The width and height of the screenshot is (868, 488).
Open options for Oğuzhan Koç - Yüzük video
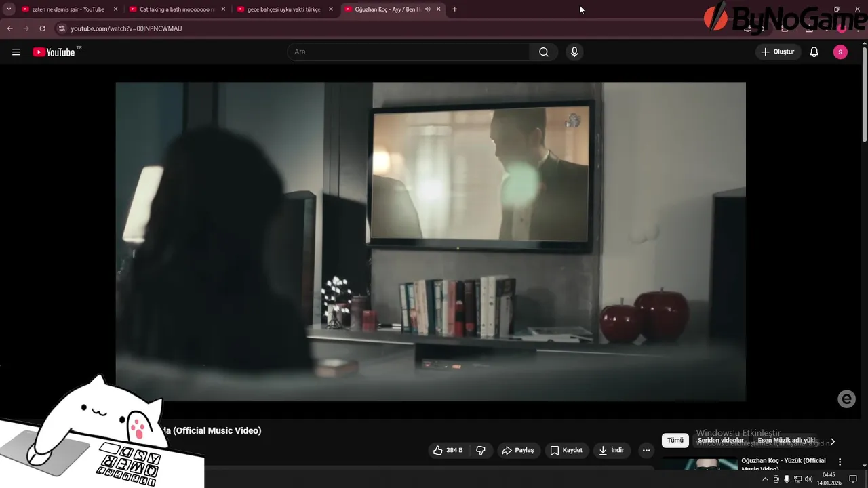pyautogui.click(x=840, y=462)
